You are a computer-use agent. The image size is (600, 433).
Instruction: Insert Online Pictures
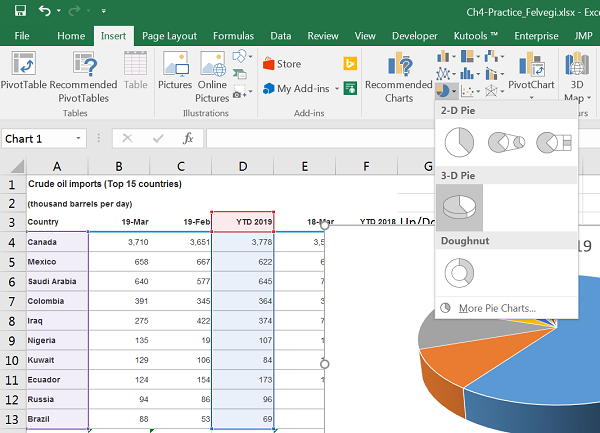pos(212,77)
